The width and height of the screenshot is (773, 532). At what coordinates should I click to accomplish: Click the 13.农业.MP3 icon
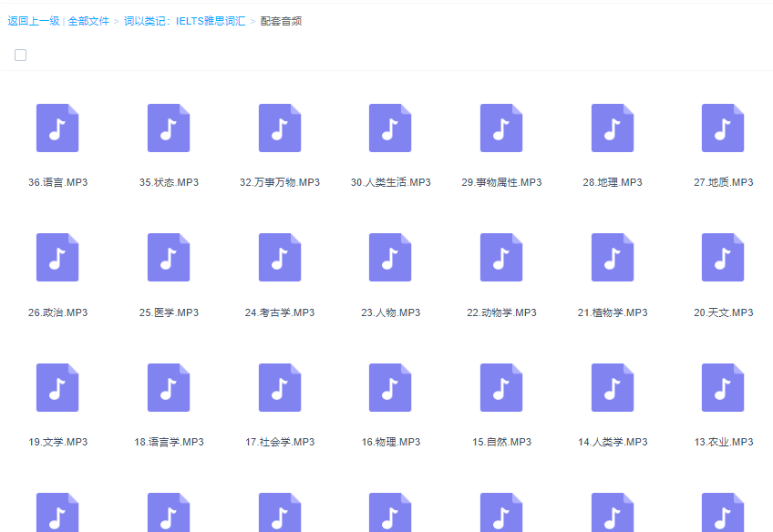(722, 387)
